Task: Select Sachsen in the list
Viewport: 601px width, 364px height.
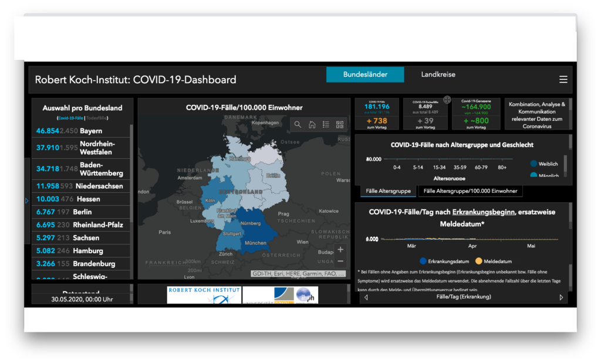Action: [x=81, y=238]
